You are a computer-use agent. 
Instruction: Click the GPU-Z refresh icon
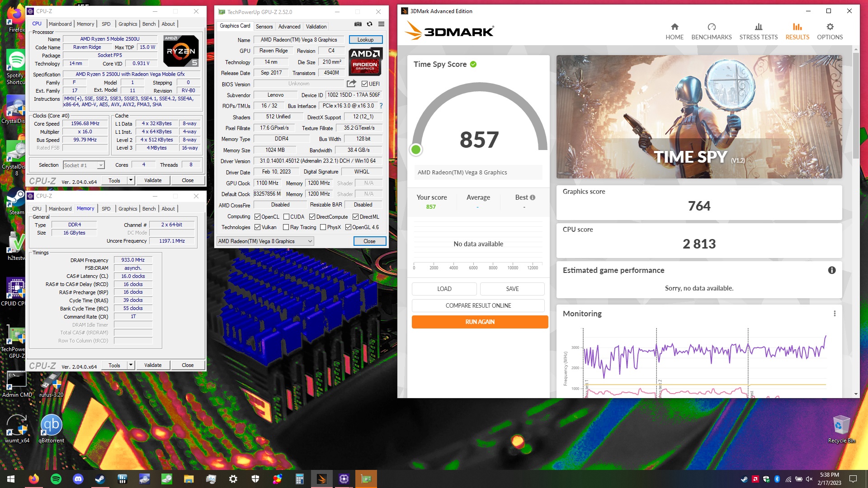pos(369,24)
